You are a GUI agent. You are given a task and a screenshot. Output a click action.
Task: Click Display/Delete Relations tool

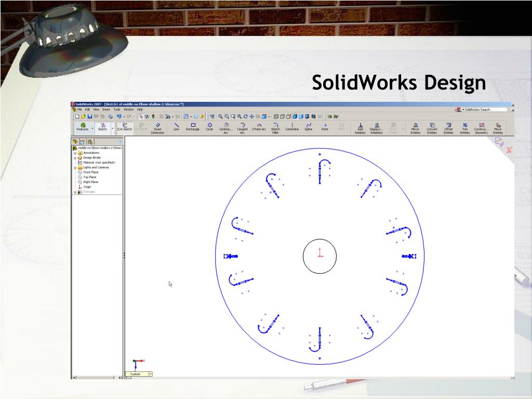376,128
